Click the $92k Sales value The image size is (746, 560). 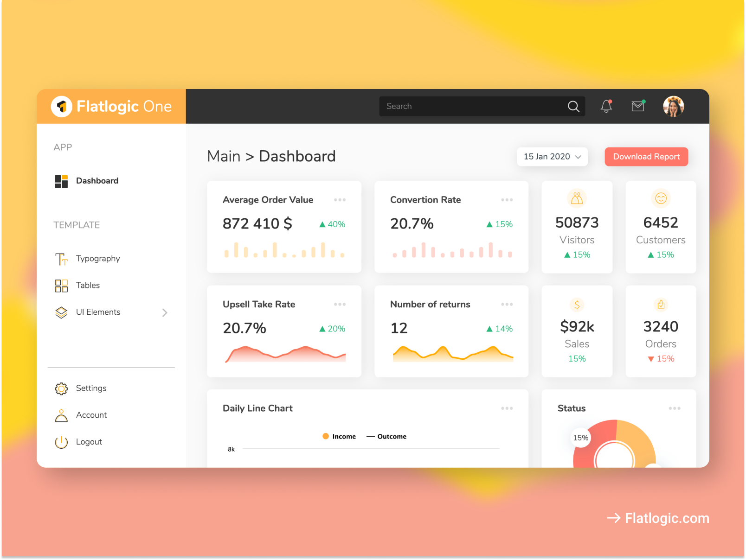pos(577,327)
